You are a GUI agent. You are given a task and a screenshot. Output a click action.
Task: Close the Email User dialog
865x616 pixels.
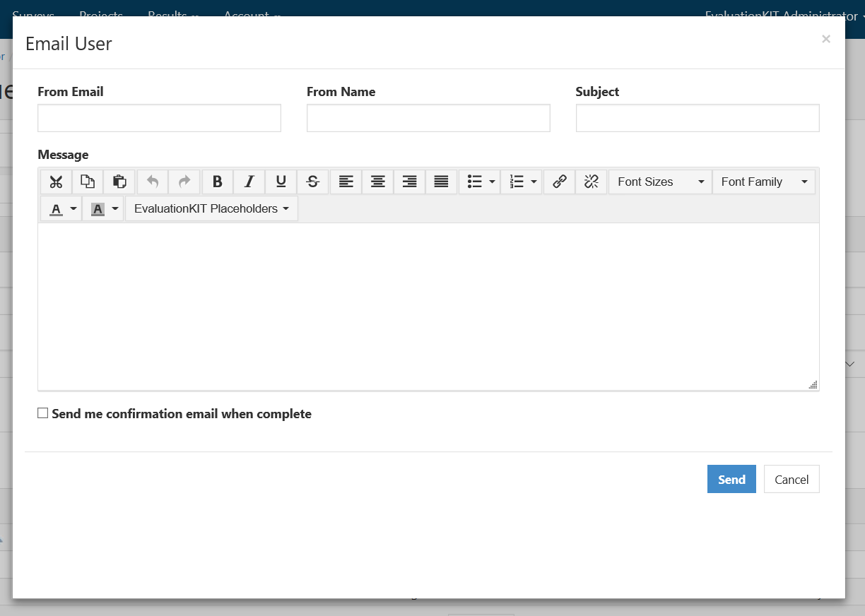(x=825, y=39)
